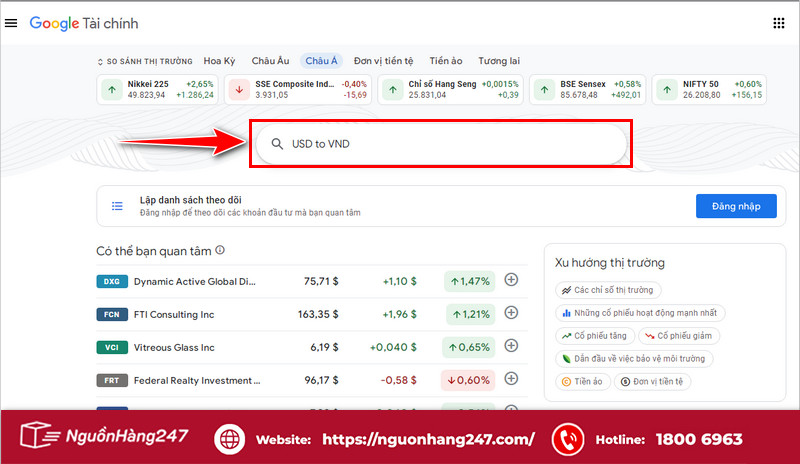Open the hamburger main menu
This screenshot has height=464, width=800.
click(12, 23)
